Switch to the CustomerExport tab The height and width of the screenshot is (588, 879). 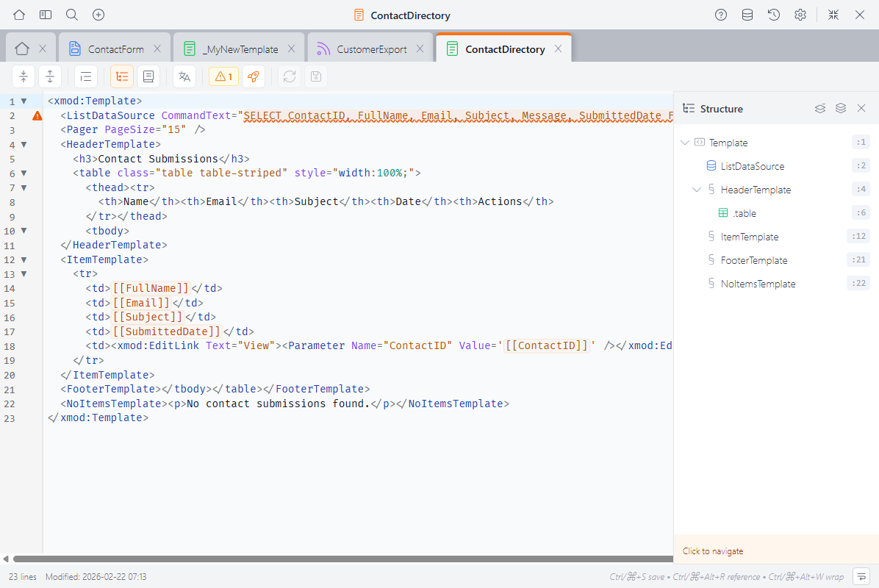pos(372,49)
